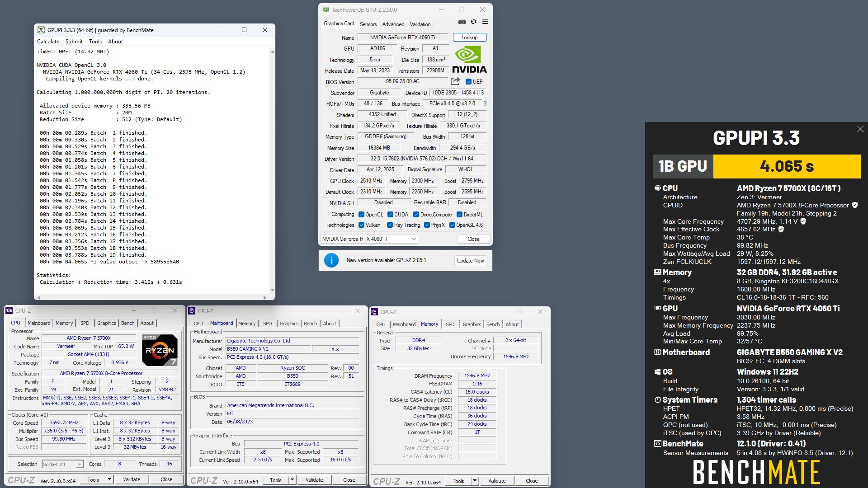Click the GPUPI window title icon

41,30
